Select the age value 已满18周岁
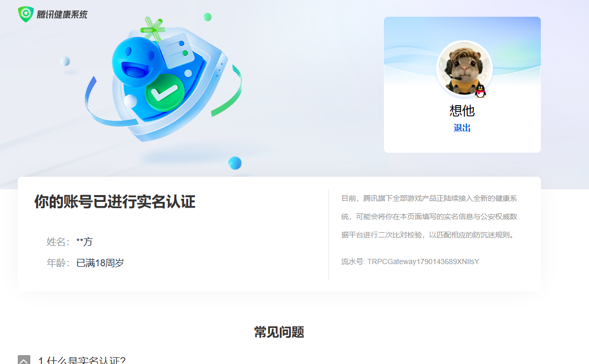The height and width of the screenshot is (364, 589). coord(100,263)
